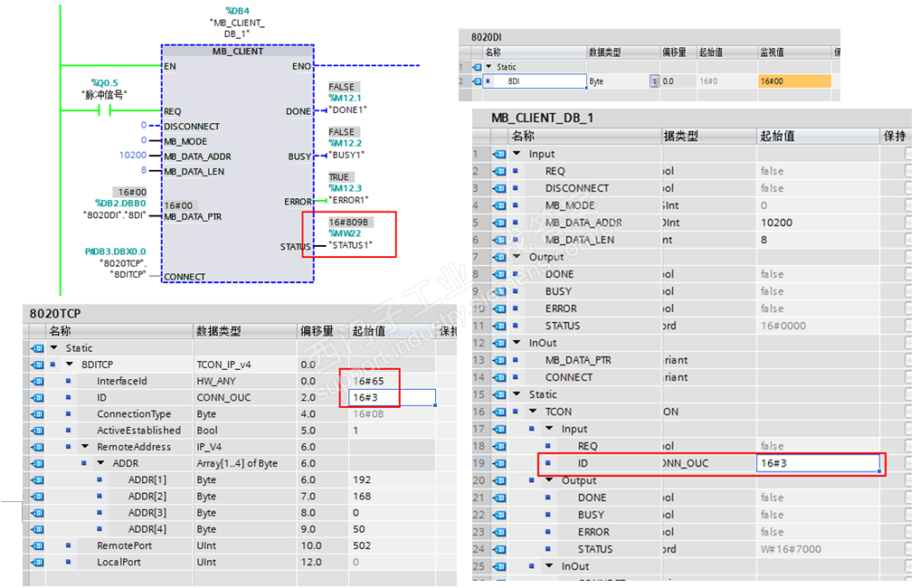Collapse TCON InOut group at row 25
920x588 pixels.
(x=550, y=566)
